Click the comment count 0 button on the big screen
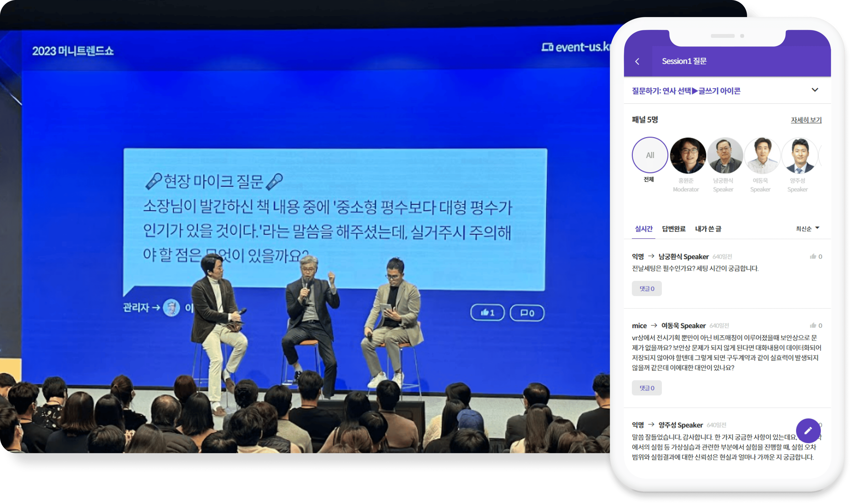 (527, 313)
